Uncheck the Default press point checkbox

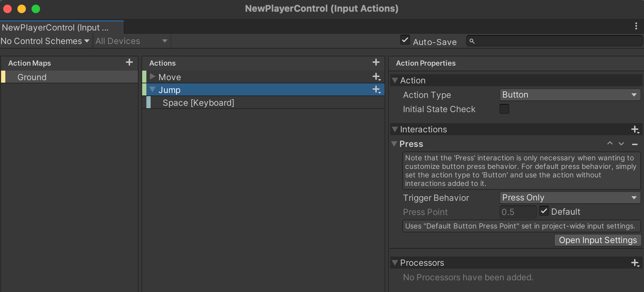coord(544,211)
